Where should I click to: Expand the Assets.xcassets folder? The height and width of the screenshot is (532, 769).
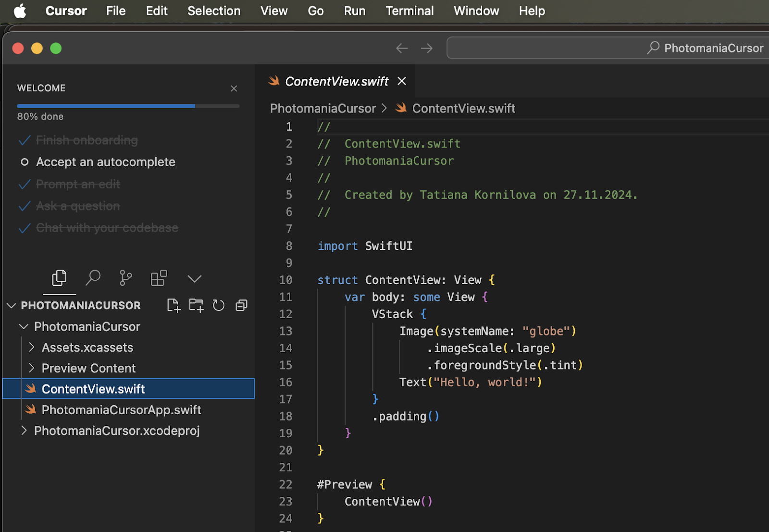[x=87, y=347]
